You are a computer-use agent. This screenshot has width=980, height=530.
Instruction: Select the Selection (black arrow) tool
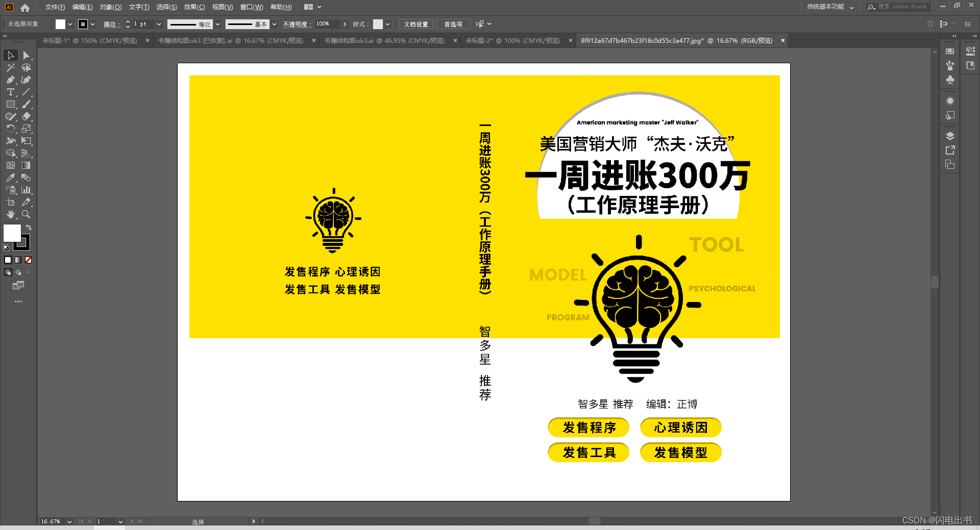(x=11, y=55)
